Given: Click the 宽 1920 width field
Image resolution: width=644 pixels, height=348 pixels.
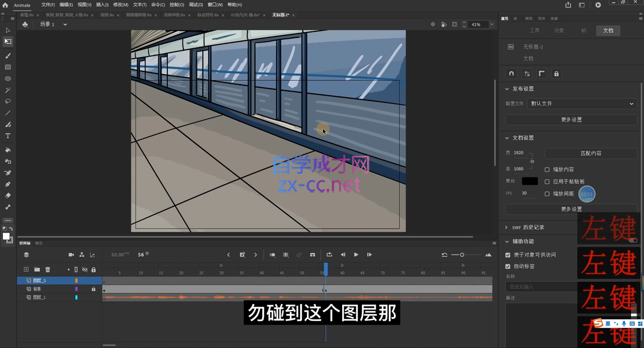Looking at the screenshot, I should pos(519,152).
